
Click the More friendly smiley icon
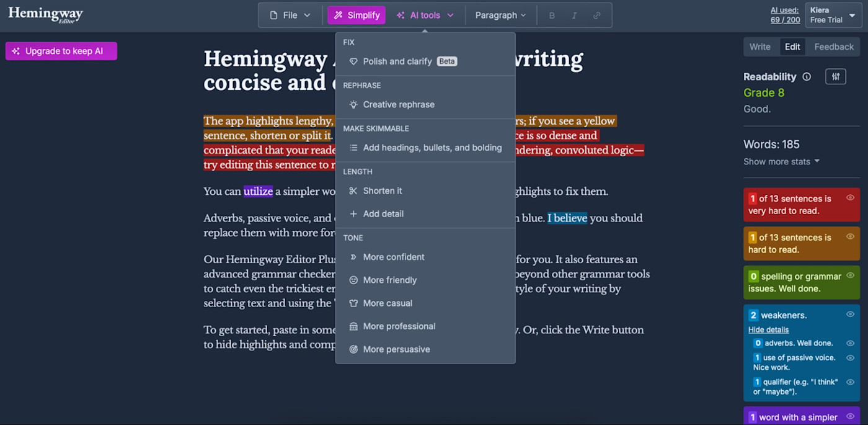[x=353, y=280]
